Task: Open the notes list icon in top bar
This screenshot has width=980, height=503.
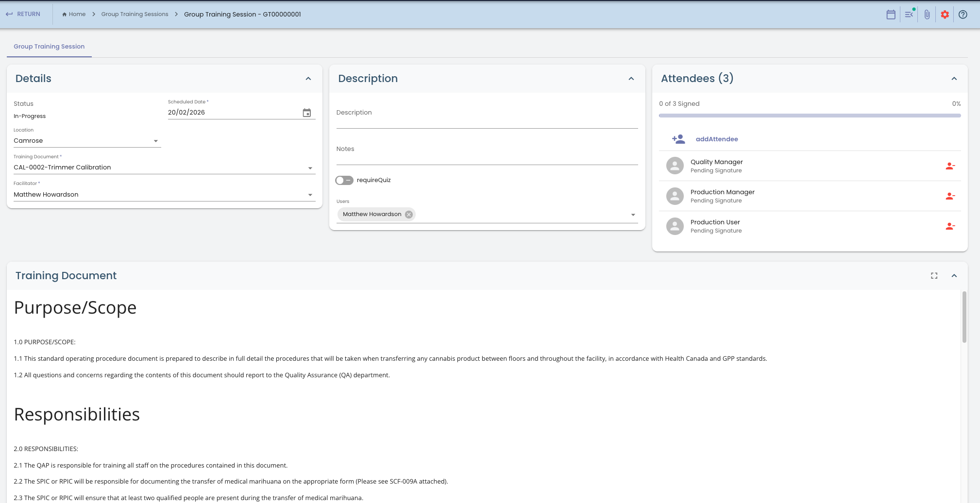Action: click(909, 15)
